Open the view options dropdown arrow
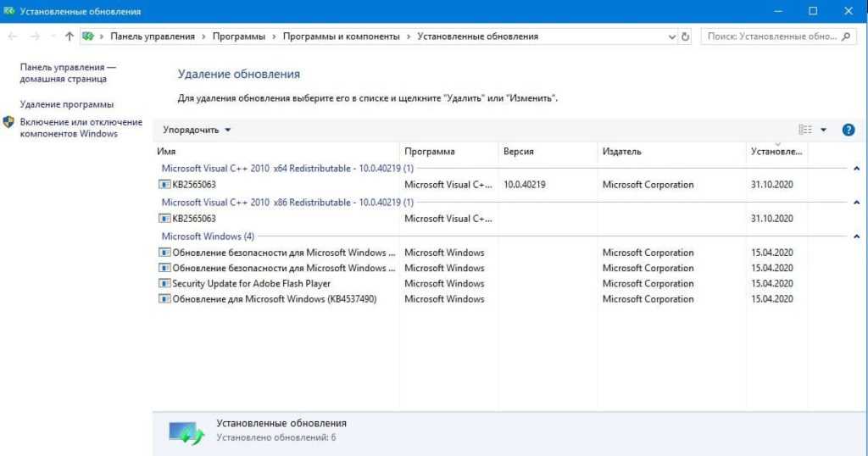This screenshot has height=456, width=868. pos(824,130)
